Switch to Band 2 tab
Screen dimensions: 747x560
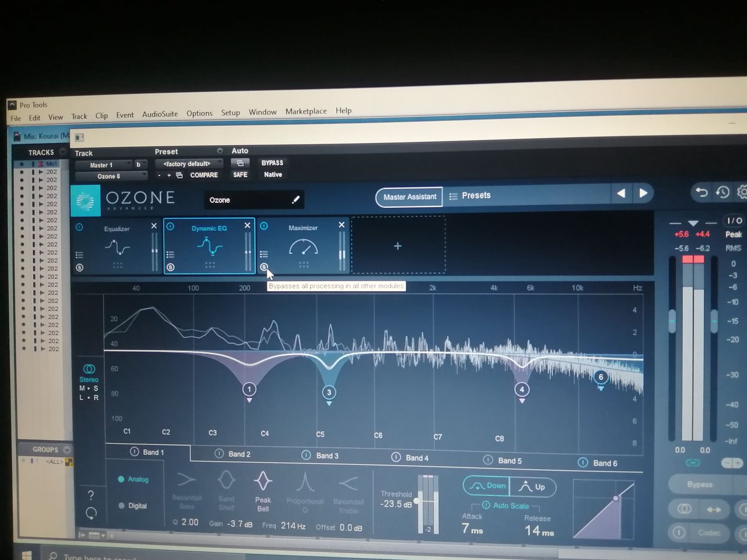coord(233,454)
